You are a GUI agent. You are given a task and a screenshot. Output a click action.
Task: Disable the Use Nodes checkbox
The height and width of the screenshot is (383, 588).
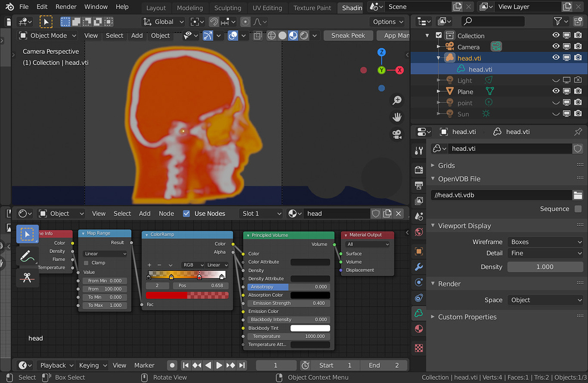[x=186, y=213]
